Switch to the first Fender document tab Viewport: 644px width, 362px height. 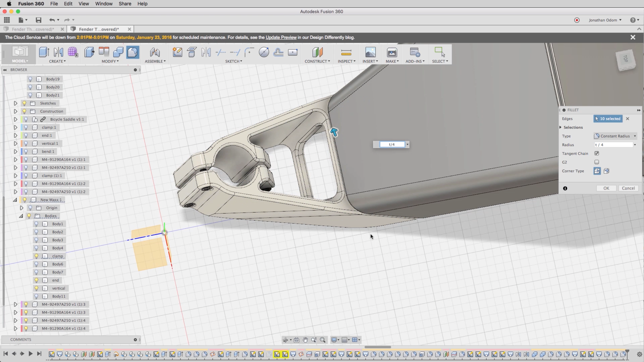click(x=33, y=29)
